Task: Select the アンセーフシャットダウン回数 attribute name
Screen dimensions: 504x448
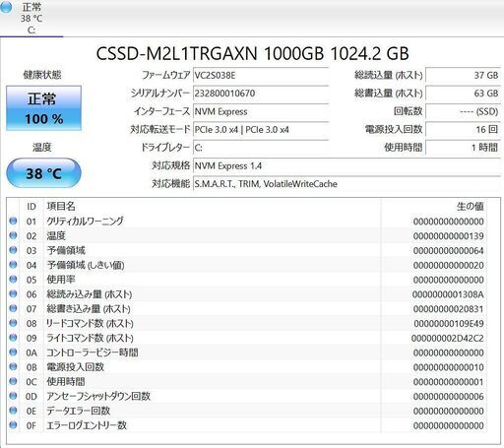Action: (98, 396)
